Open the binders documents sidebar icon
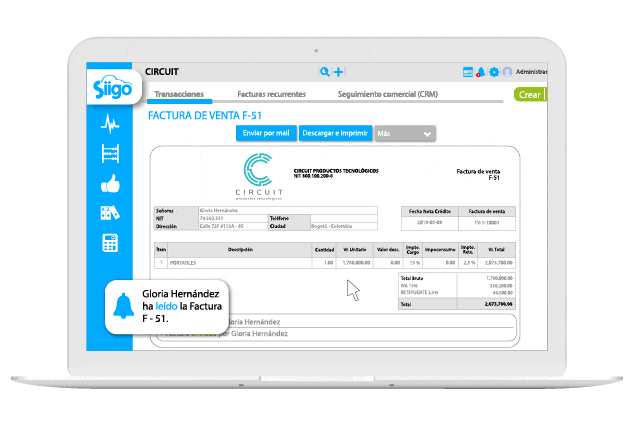 click(110, 213)
